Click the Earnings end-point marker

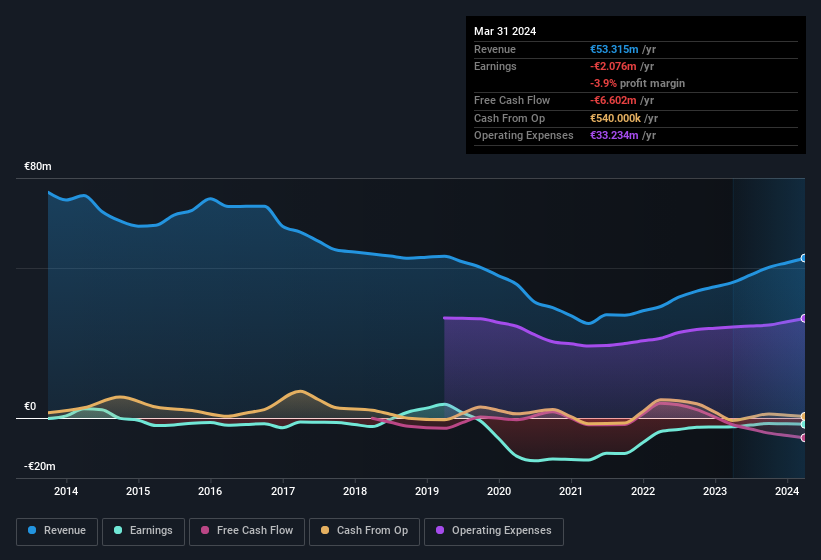coord(804,424)
